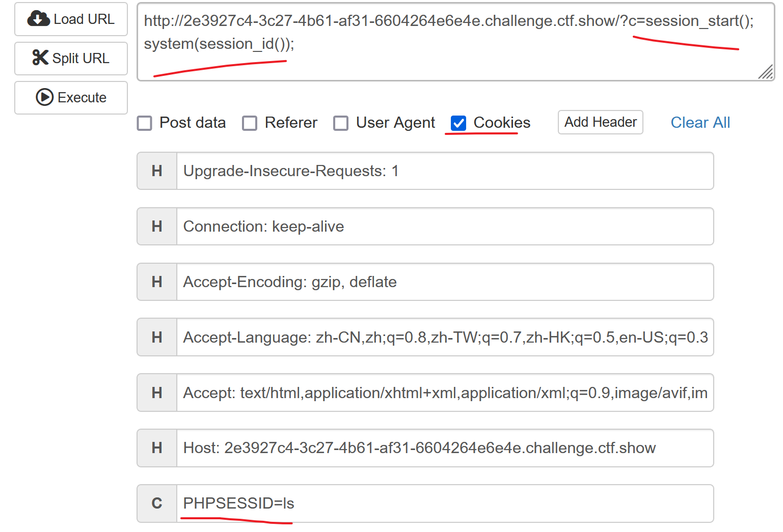Image resolution: width=783 pixels, height=532 pixels.
Task: Edit the Connection: keep-alive header field
Action: pos(445,227)
